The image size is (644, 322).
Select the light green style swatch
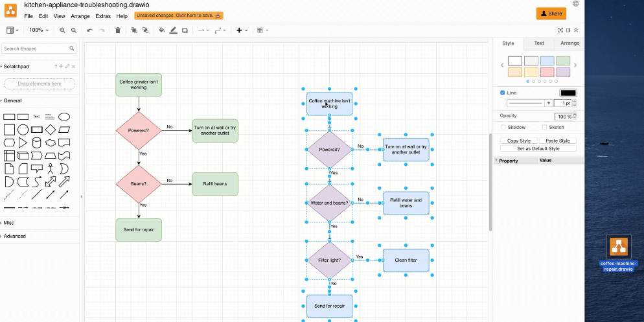tap(562, 61)
